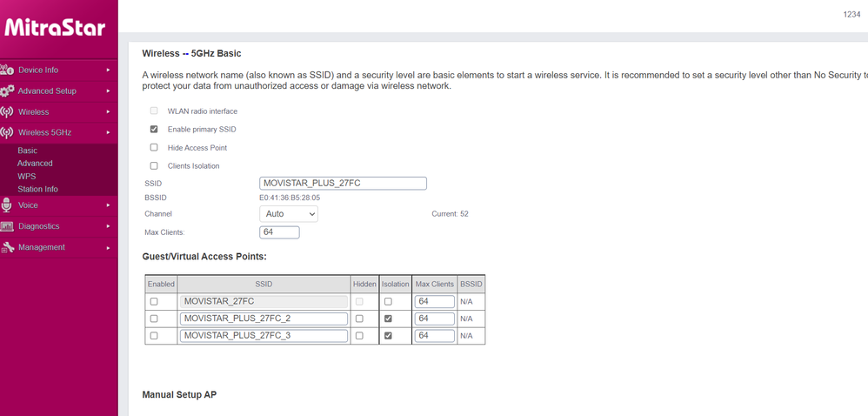The image size is (868, 416).
Task: Click the Basic link in sidebar
Action: [x=27, y=151]
